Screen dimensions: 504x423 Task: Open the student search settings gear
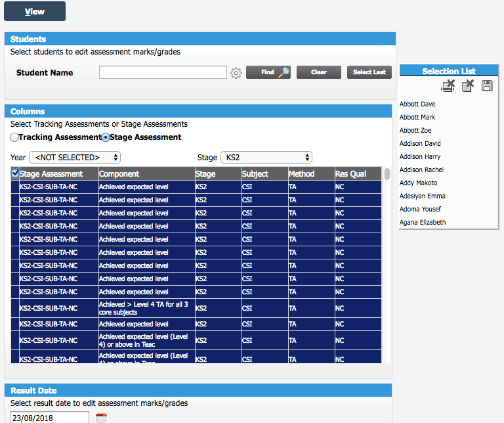click(x=236, y=73)
